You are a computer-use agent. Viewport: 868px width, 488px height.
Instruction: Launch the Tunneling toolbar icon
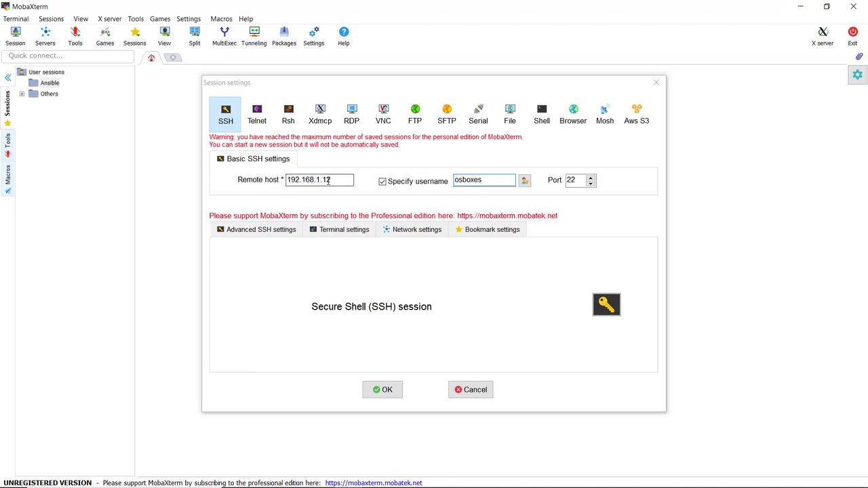point(254,36)
